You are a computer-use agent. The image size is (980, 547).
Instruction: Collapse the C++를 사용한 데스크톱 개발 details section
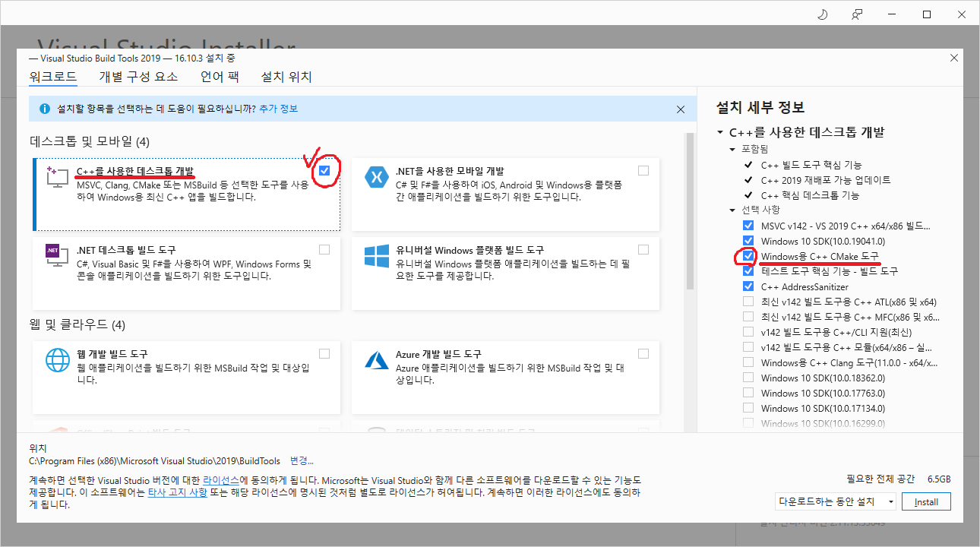point(720,132)
